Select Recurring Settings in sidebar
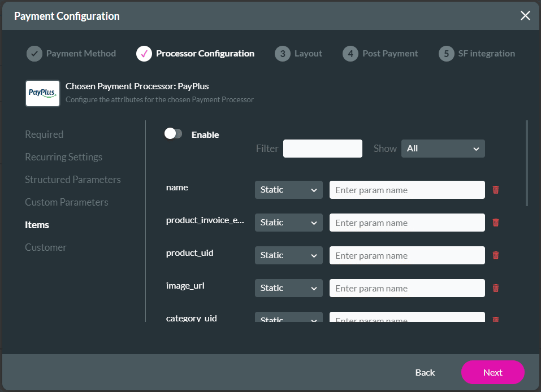Viewport: 541px width, 392px height. point(63,157)
